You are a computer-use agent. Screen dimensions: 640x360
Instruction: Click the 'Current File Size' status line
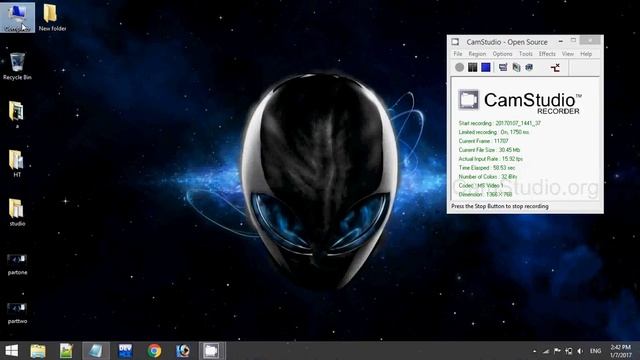tap(489, 150)
